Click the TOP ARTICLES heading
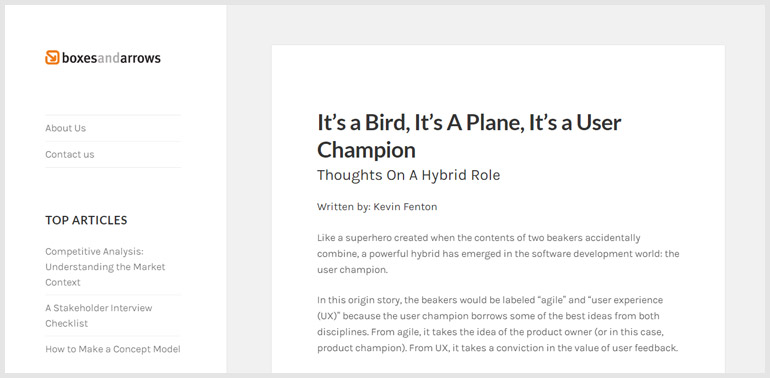This screenshot has height=378, width=770. pyautogui.click(x=86, y=220)
